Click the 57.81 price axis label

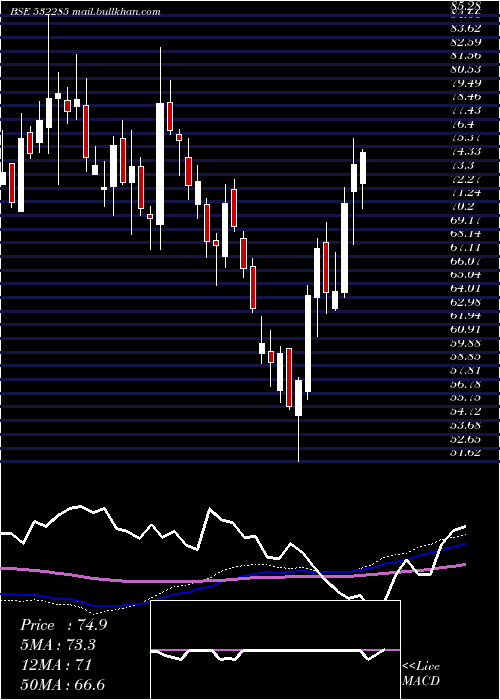[466, 371]
